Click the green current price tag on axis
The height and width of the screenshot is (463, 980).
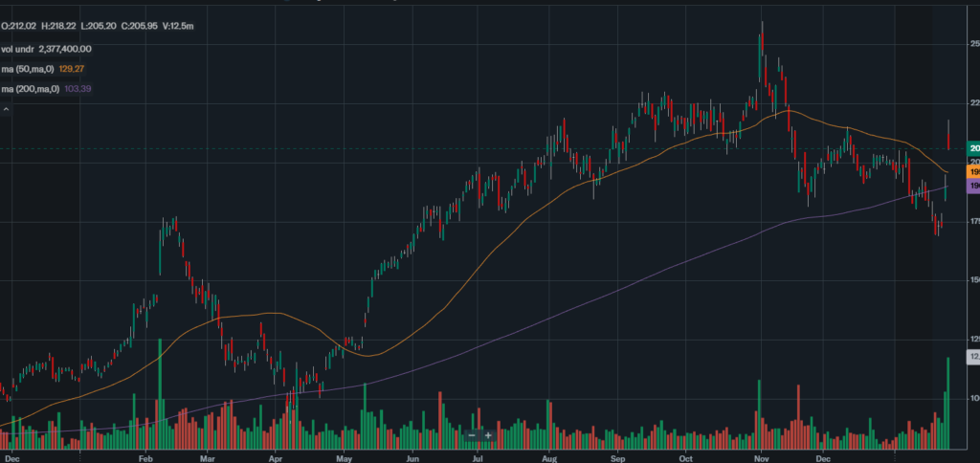pos(973,148)
